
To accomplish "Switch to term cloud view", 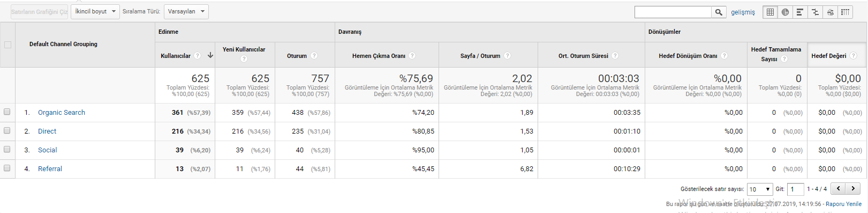I will pyautogui.click(x=830, y=12).
